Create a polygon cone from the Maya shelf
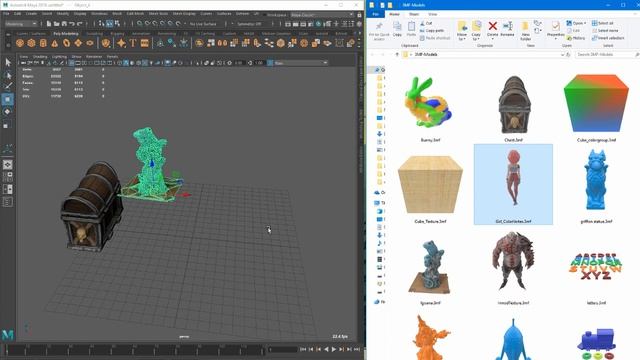The height and width of the screenshot is (360, 640). (55, 43)
